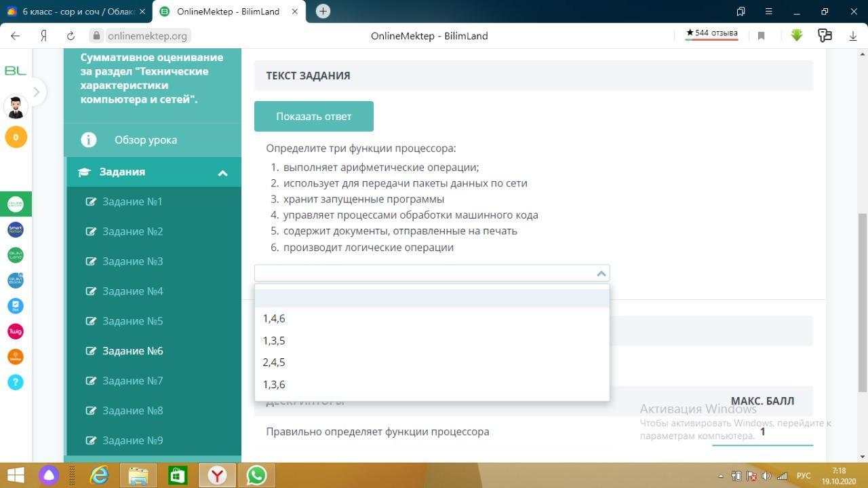Screen dimensions: 868x488
Task: Open Обзор урока link
Action: [x=145, y=140]
